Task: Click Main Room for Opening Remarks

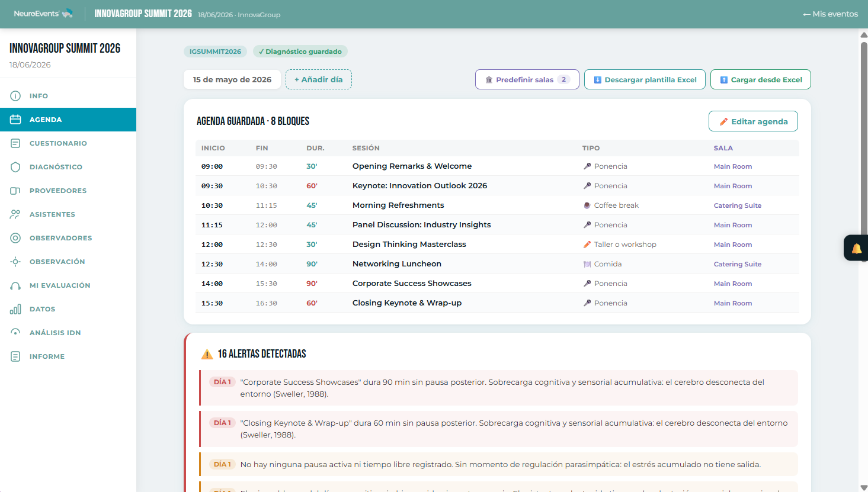Action: (733, 166)
